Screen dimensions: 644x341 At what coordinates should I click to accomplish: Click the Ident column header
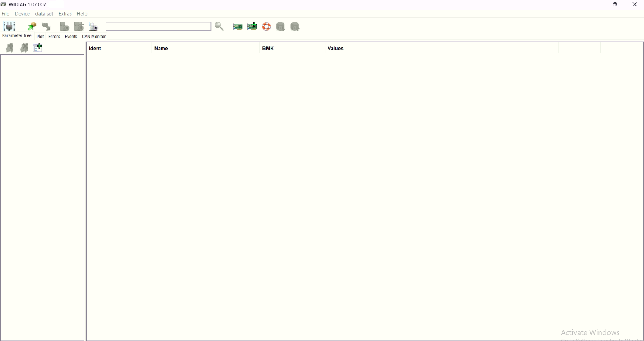pos(119,48)
